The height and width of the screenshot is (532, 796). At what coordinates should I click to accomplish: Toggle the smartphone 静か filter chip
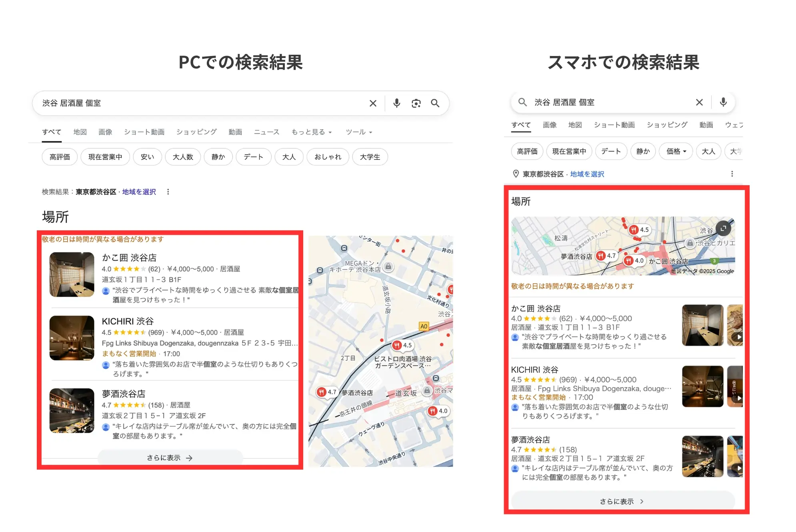[x=643, y=151]
